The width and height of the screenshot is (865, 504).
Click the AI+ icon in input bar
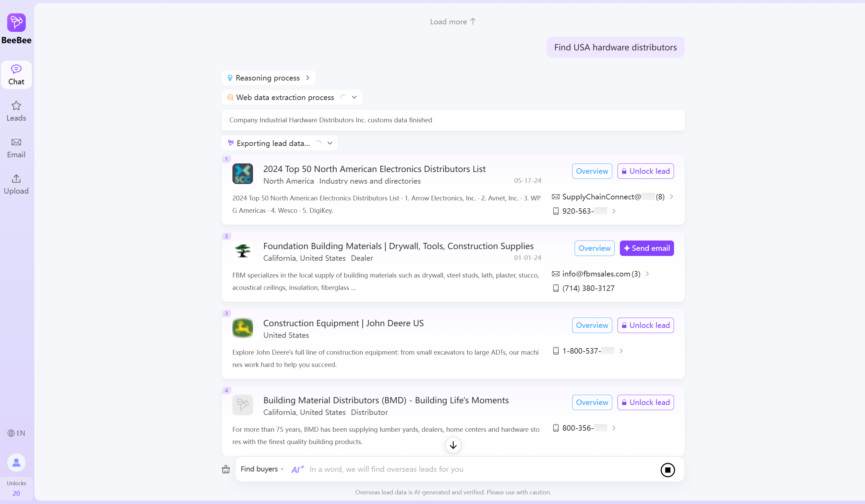click(298, 469)
